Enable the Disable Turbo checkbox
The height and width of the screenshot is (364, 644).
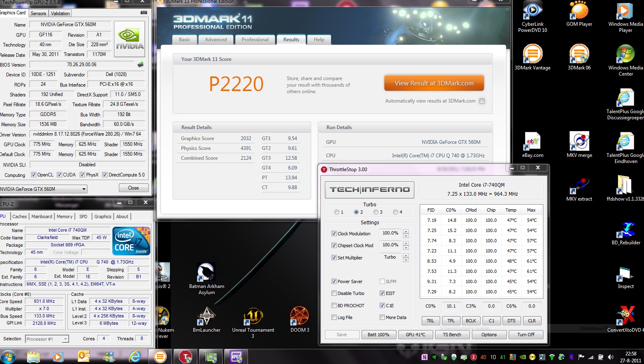tap(334, 293)
